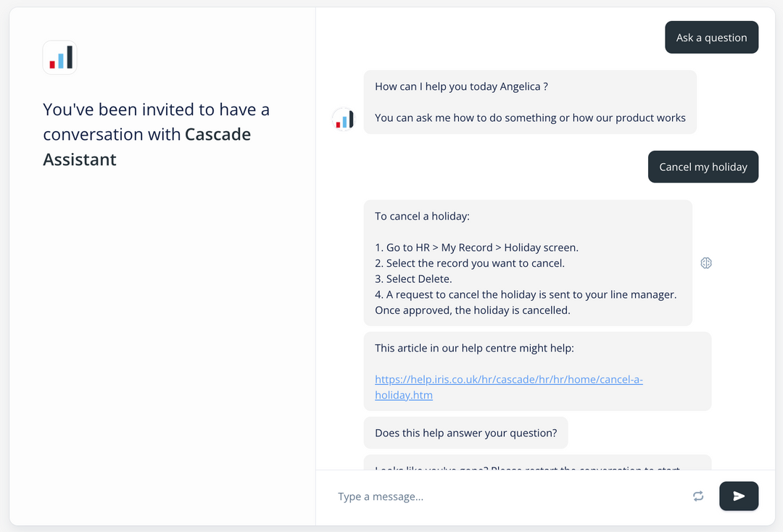Click the assistant avatar beside the greeting

[343, 118]
